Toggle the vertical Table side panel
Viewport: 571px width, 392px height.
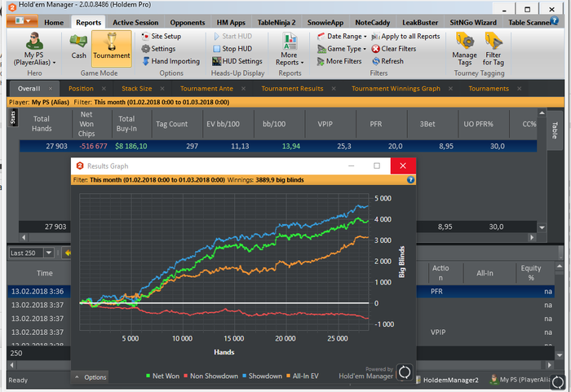(554, 130)
